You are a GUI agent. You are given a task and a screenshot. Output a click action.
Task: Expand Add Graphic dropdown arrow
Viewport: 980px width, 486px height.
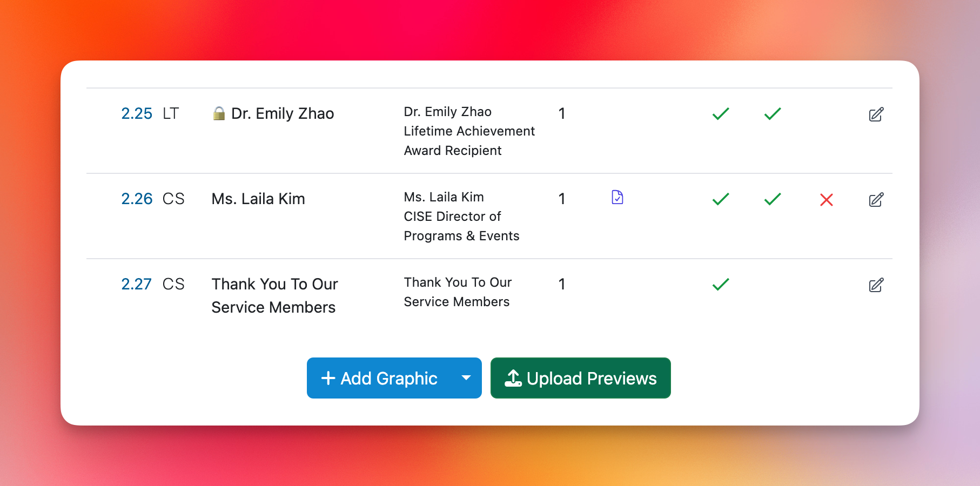466,378
